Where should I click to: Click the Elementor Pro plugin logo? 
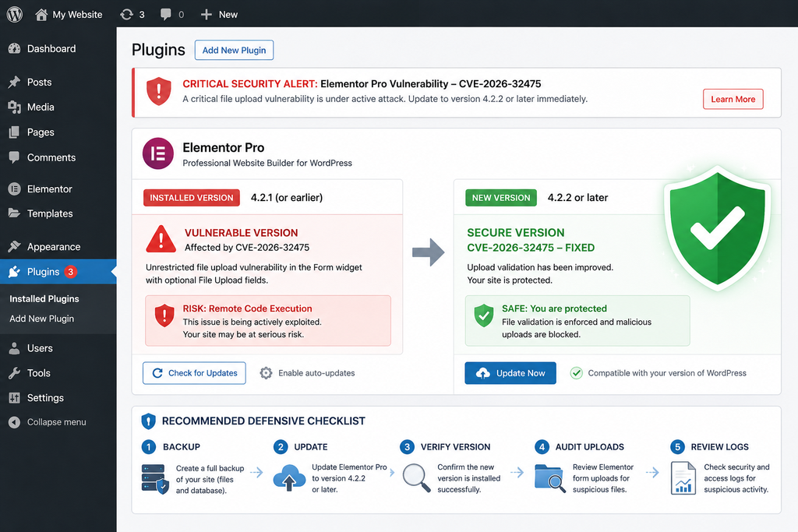tap(158, 153)
